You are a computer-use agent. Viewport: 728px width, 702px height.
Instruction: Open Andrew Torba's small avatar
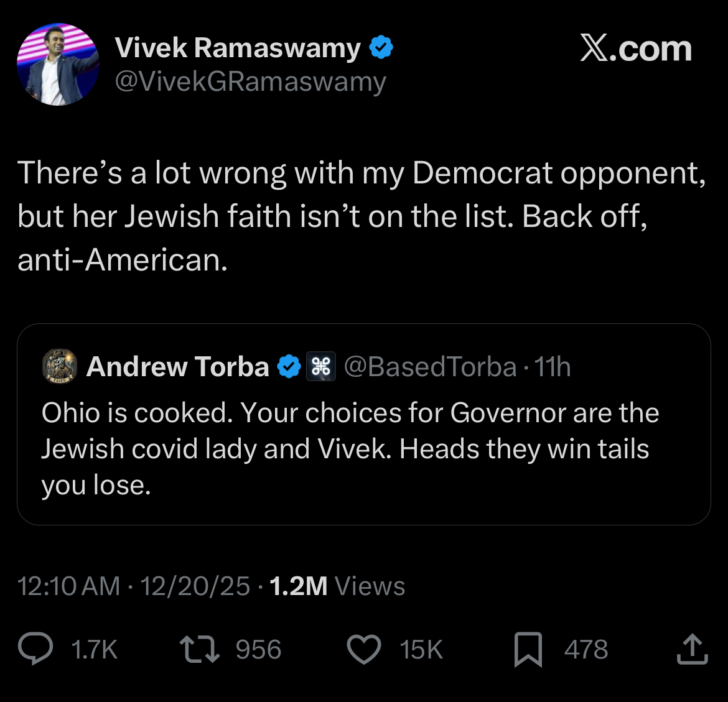(x=60, y=366)
